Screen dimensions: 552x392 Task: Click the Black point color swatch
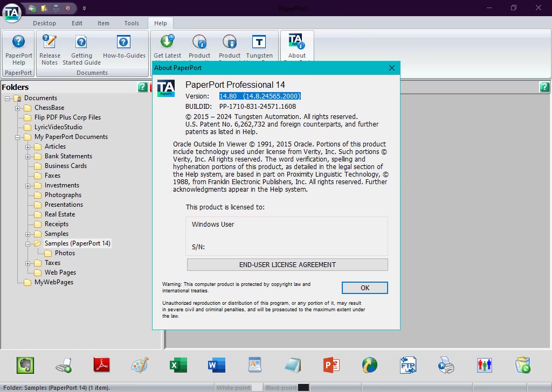pos(303,388)
